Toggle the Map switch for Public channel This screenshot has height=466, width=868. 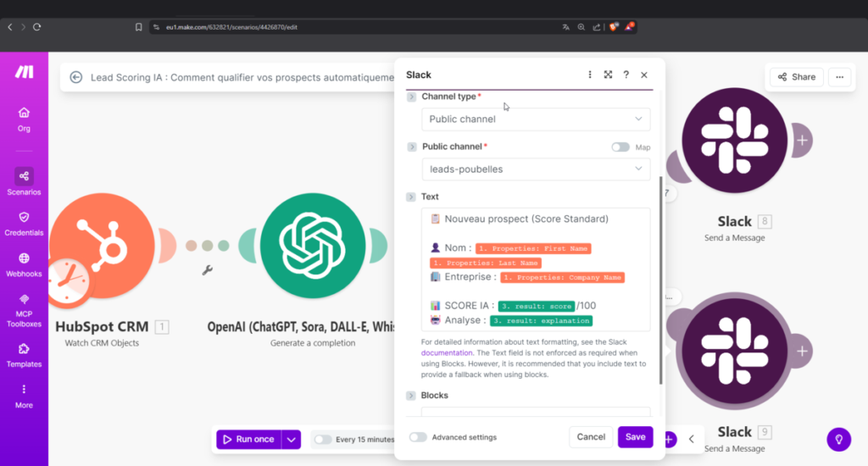point(620,147)
